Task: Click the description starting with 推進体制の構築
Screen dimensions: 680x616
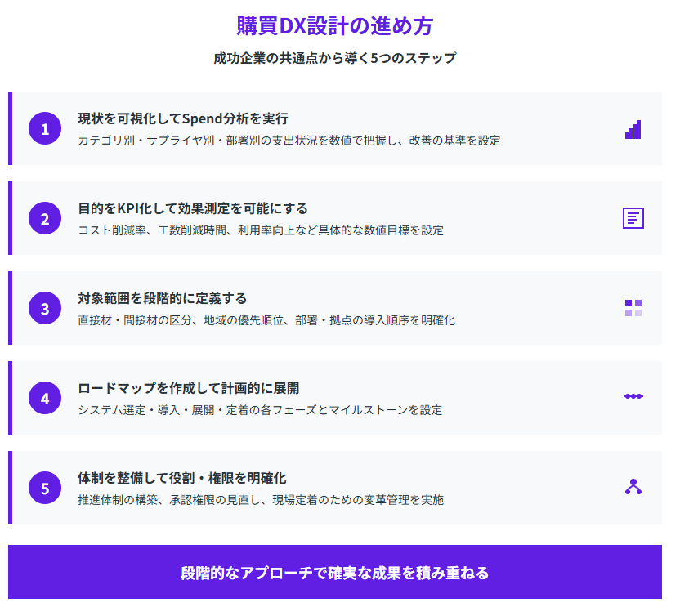Action: (x=261, y=500)
